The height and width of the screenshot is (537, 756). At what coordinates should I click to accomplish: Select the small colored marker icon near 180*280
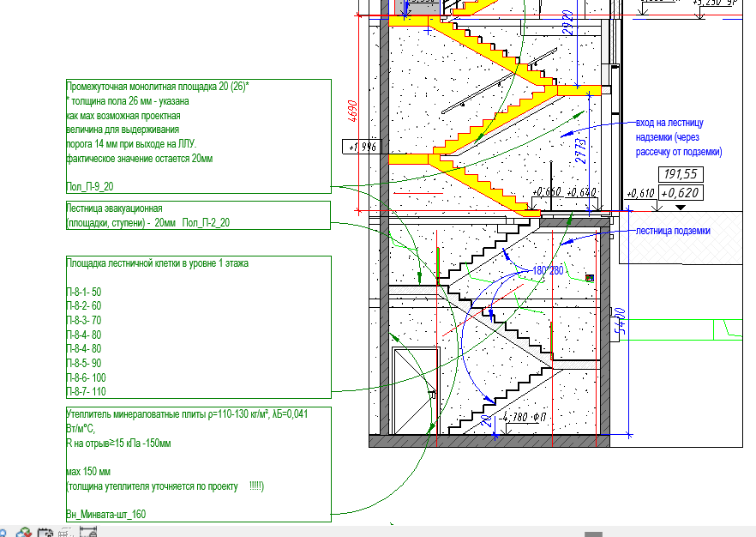(x=589, y=278)
